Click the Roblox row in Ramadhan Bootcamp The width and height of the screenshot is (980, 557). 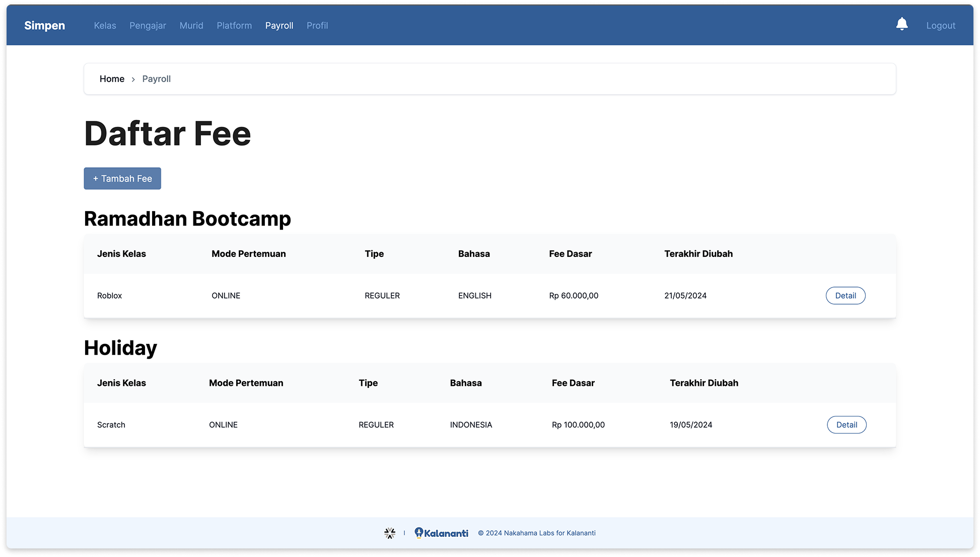pos(109,296)
